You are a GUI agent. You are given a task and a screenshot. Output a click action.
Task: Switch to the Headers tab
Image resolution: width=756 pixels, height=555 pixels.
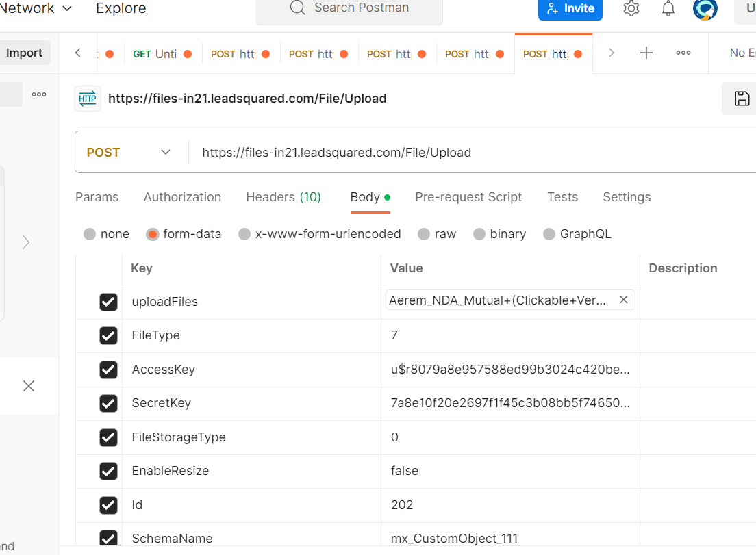click(x=283, y=197)
